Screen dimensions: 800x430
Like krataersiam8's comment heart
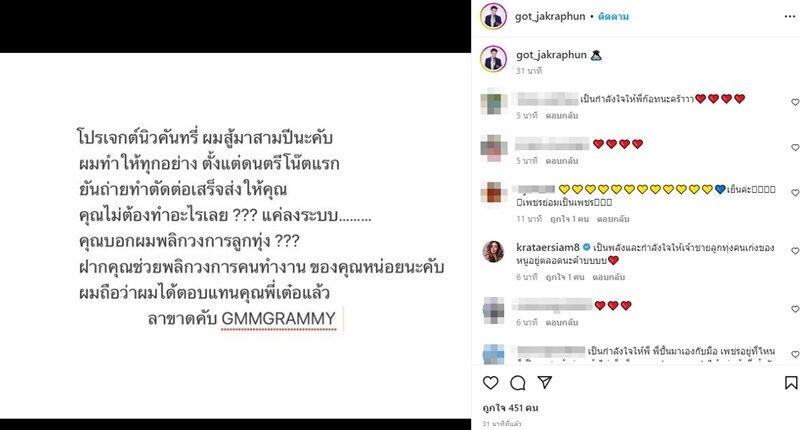795,250
